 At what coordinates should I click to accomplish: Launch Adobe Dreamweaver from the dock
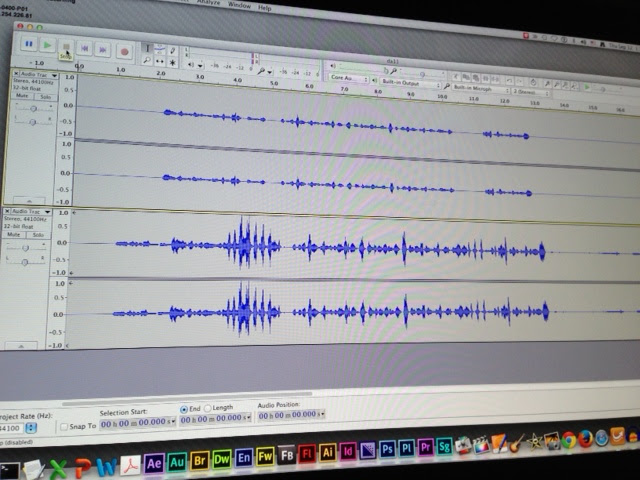(221, 459)
